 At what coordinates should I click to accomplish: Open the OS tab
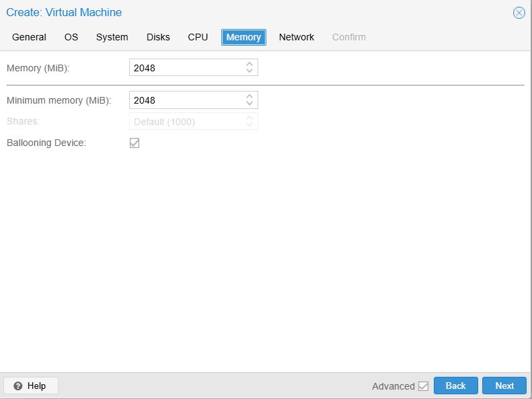click(x=71, y=37)
